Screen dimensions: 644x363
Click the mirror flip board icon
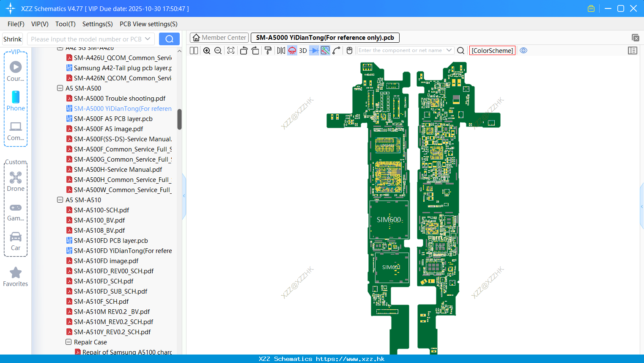[x=281, y=51]
